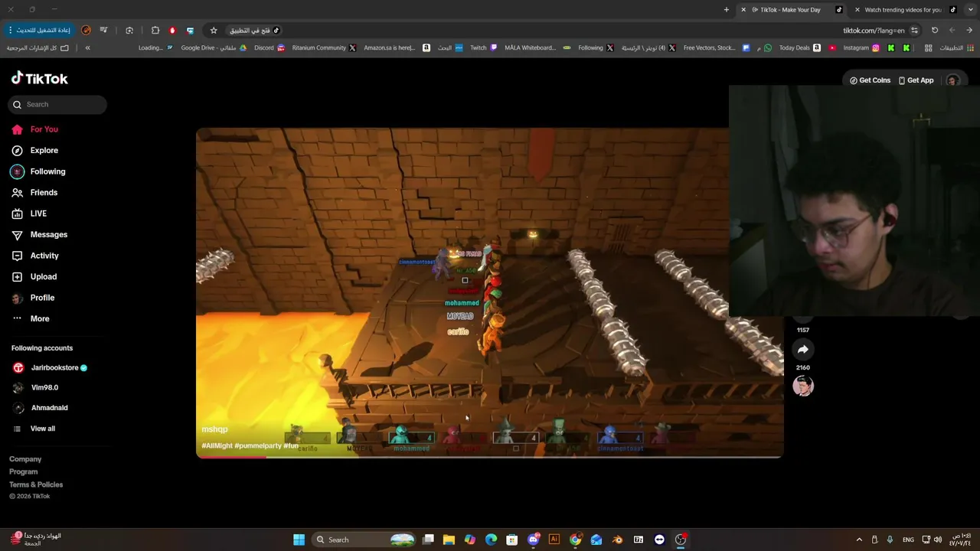Open the Activity page
980x551 pixels.
click(x=35, y=256)
